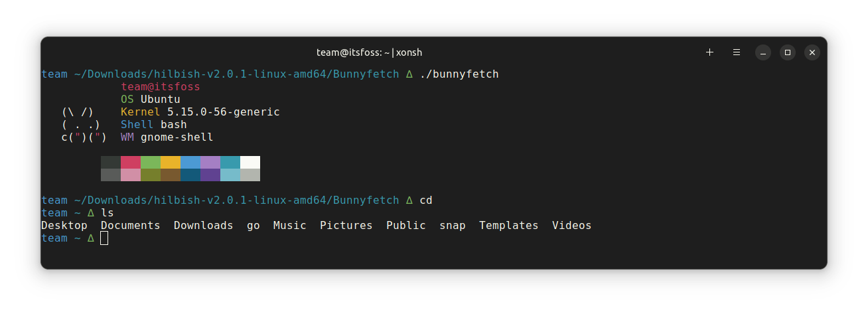Click 'go' in ls output

pyautogui.click(x=253, y=226)
